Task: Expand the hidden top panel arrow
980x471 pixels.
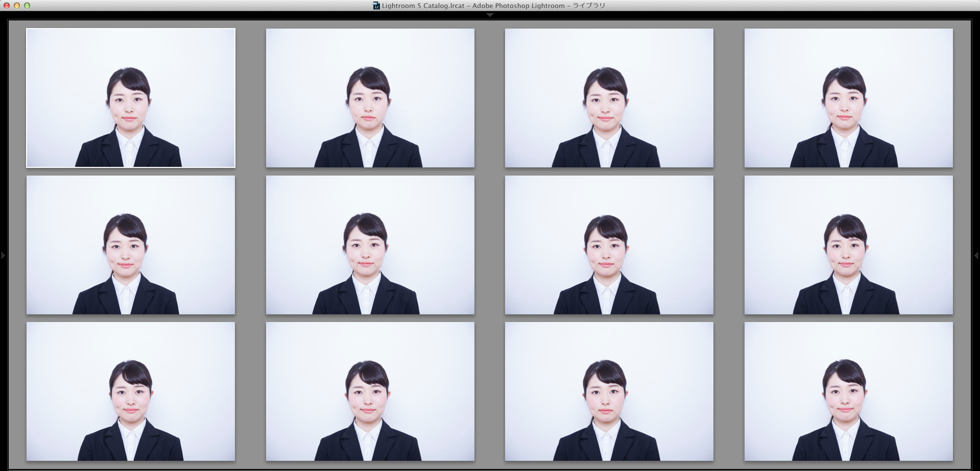Action: click(490, 15)
